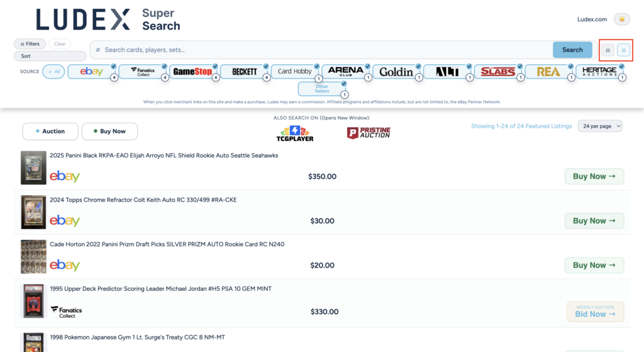Click eBay logo on Elijah Arroyo listing

65,176
